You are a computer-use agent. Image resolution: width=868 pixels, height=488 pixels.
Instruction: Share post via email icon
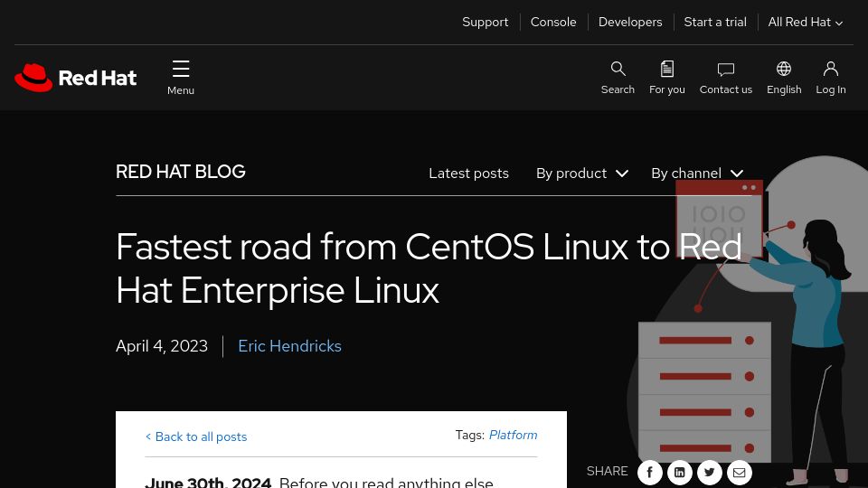[x=739, y=473]
